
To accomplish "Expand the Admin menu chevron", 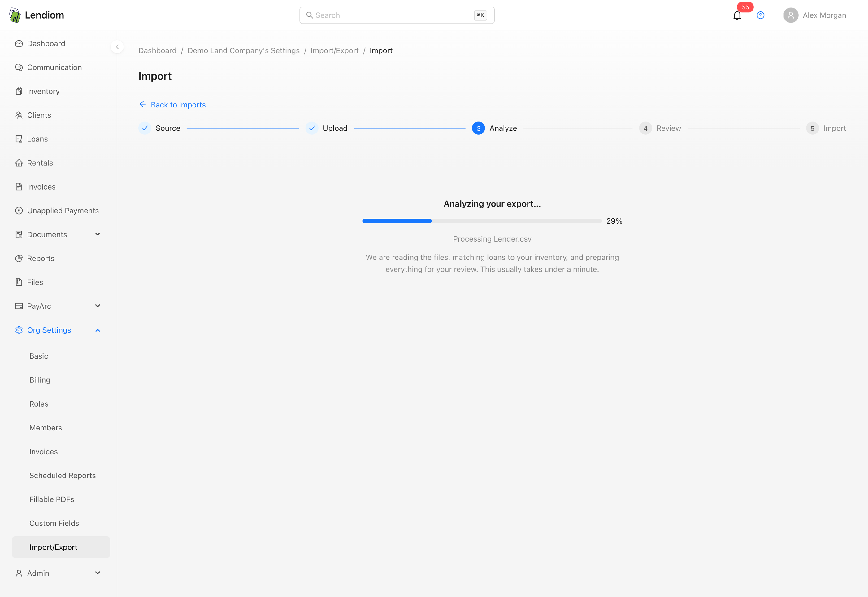I will pyautogui.click(x=98, y=573).
